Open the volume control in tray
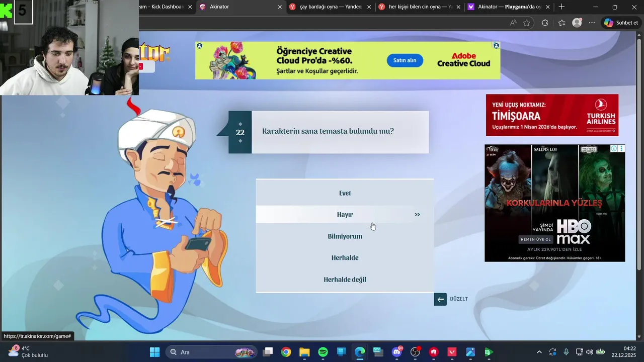Screen dimensions: 644x362 [x=590, y=352]
